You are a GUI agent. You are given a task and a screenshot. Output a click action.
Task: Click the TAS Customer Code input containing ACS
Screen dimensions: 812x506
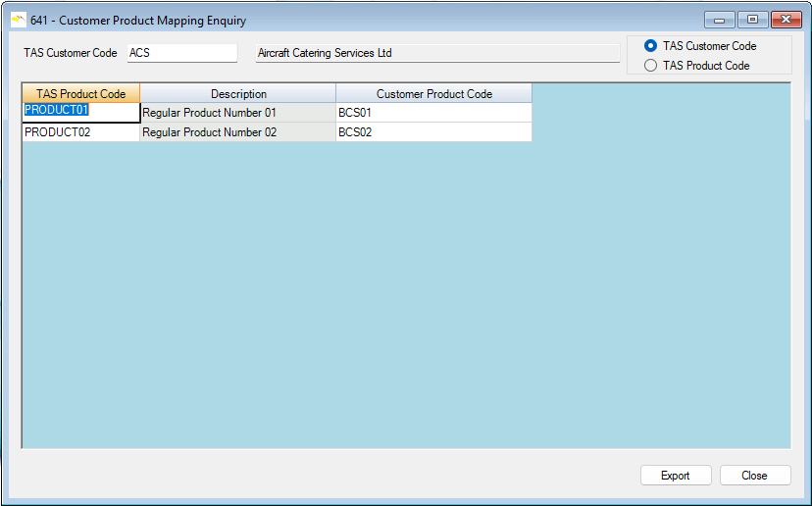(181, 53)
